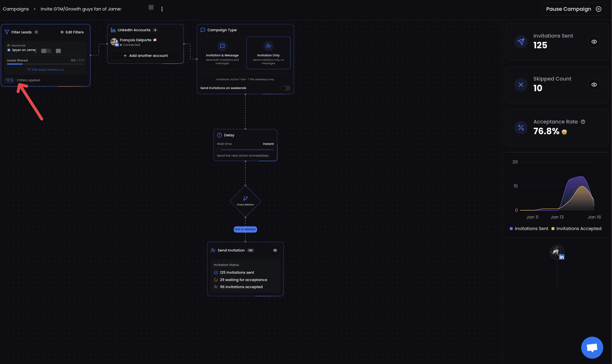Open the chat support bubble
This screenshot has height=364, width=612.
coord(592,347)
